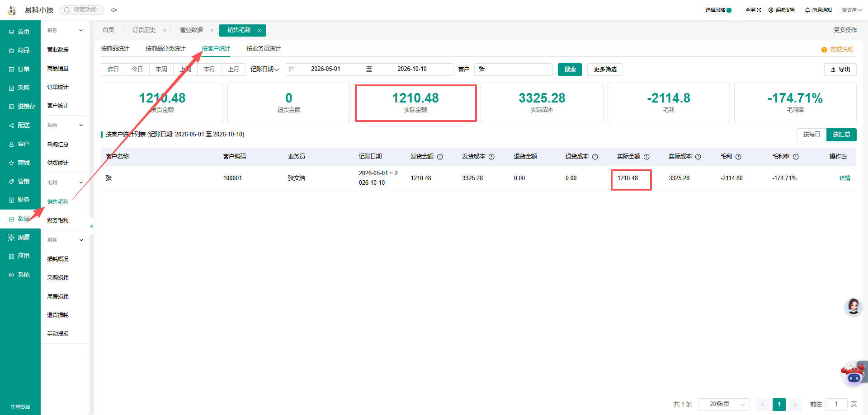Screen dimensions: 868x415
Task: Open 营销 module in sidebar
Action: 20,181
